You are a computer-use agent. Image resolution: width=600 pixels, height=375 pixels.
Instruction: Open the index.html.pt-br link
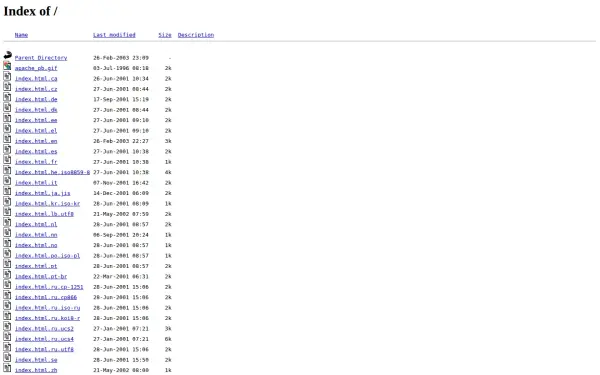(41, 276)
